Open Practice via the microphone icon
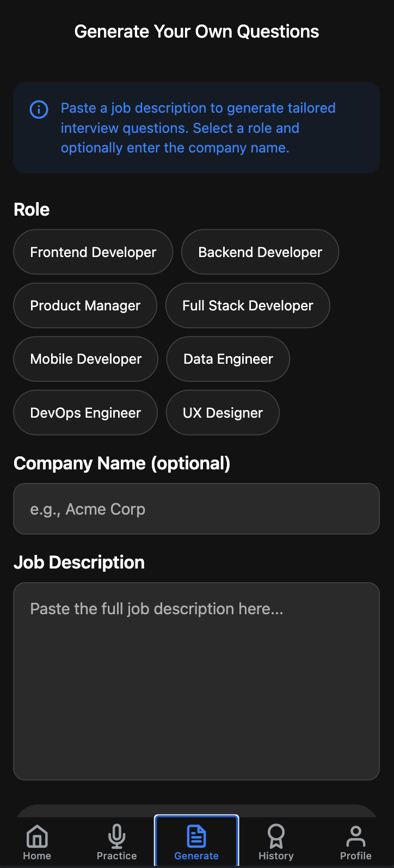Image resolution: width=394 pixels, height=868 pixels. point(117,835)
